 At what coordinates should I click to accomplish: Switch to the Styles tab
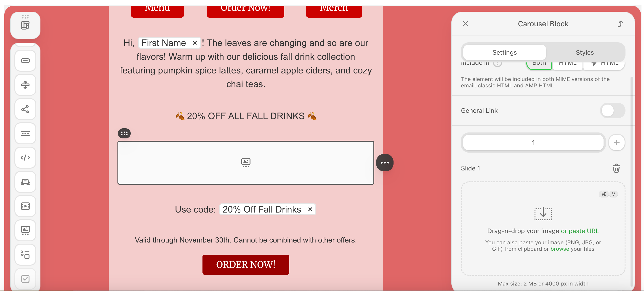point(585,53)
